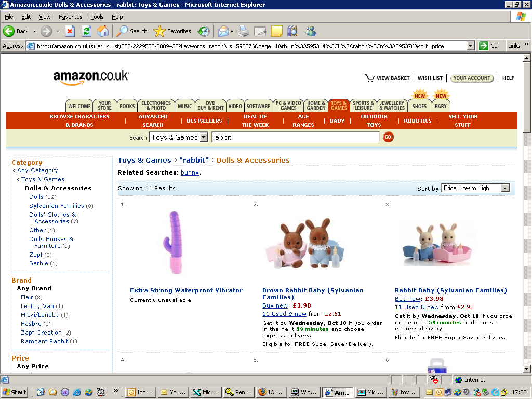The image size is (532, 399).
Task: Open the Help menu
Action: [117, 17]
